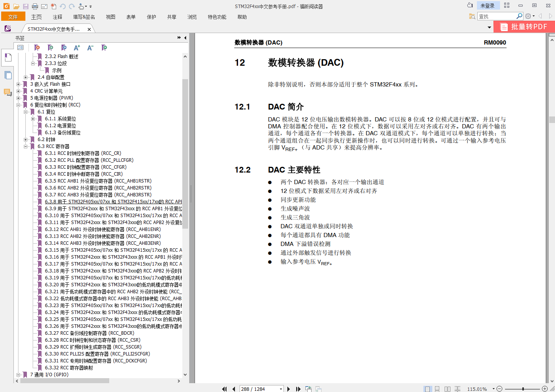Collapse the bookmarks panel with left arrow
This screenshot has width=555, height=392.
tap(185, 38)
